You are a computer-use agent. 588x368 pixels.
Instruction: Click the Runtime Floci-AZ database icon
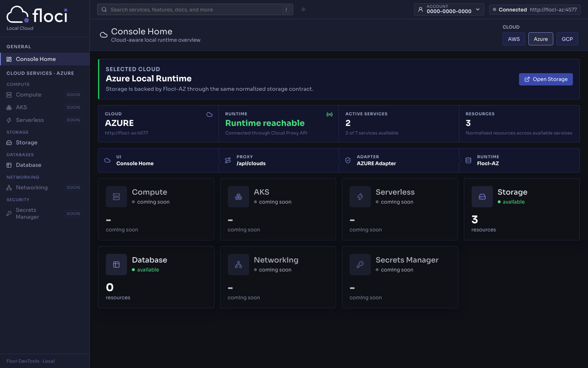tap(468, 160)
